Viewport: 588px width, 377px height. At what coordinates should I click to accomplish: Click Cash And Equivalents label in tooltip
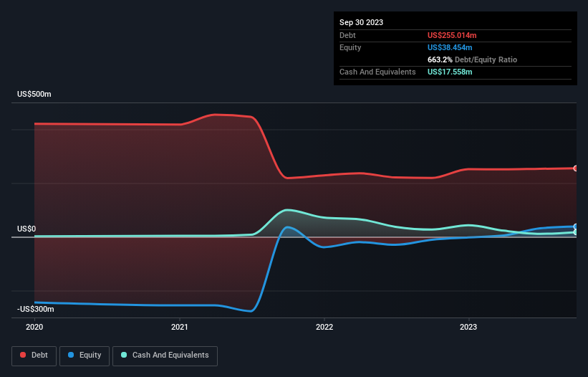point(377,72)
